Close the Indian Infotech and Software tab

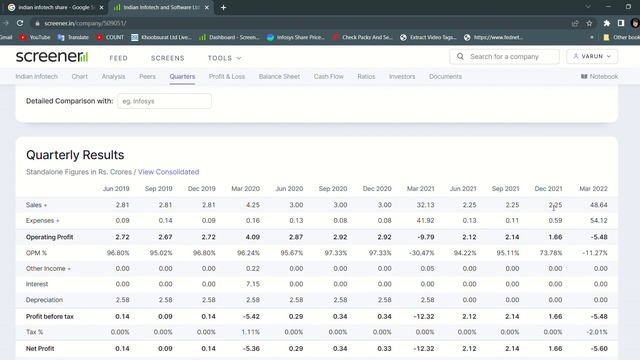coord(207,7)
